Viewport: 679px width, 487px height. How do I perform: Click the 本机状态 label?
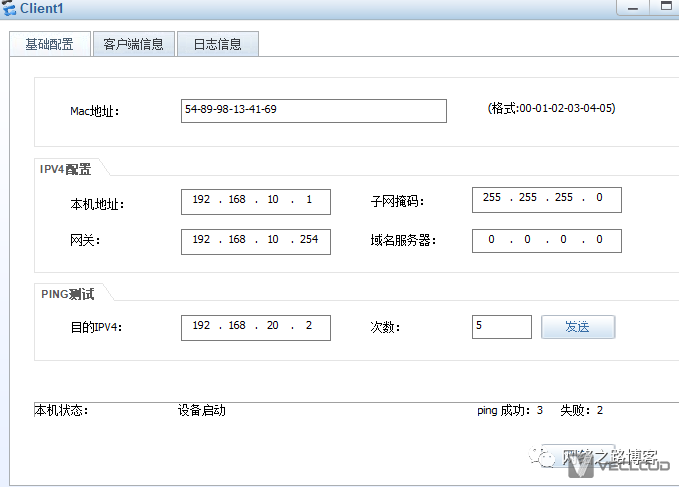click(x=61, y=410)
